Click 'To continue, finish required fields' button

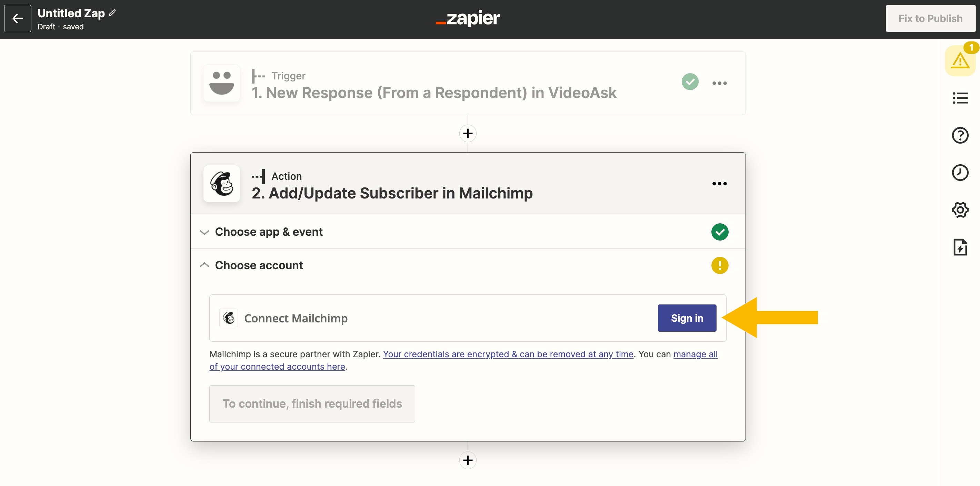(312, 404)
